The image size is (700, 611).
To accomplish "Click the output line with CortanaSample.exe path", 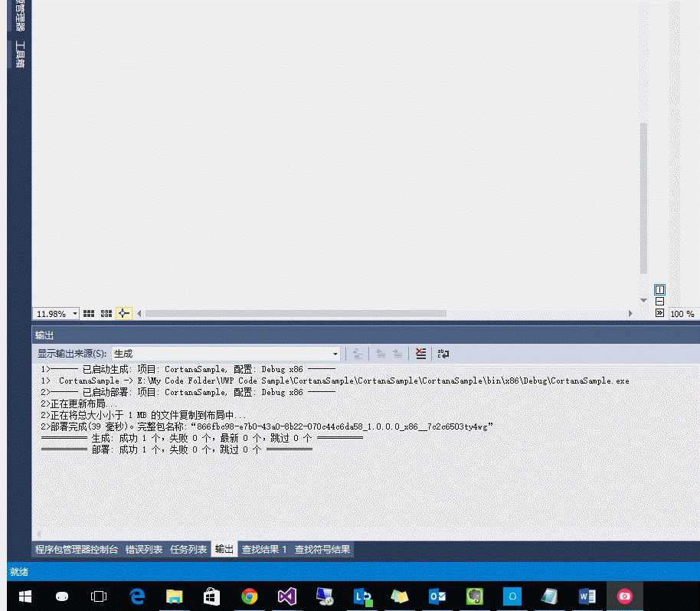I will point(335,381).
